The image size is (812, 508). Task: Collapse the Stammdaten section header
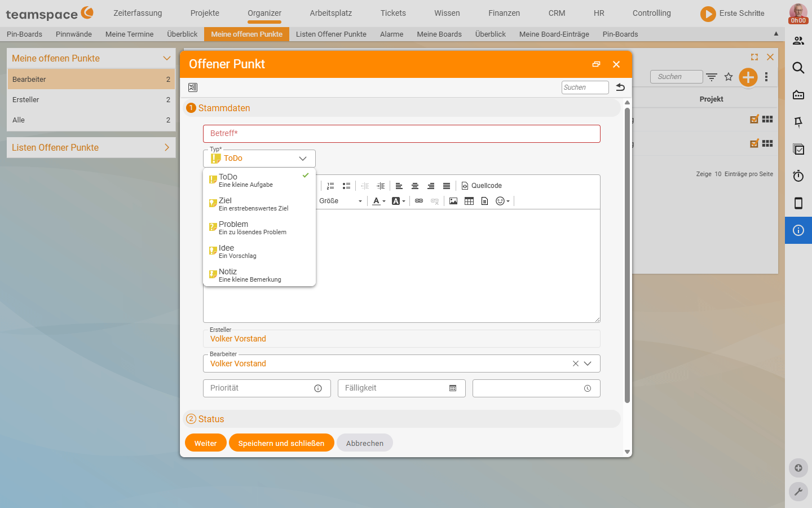click(403, 108)
